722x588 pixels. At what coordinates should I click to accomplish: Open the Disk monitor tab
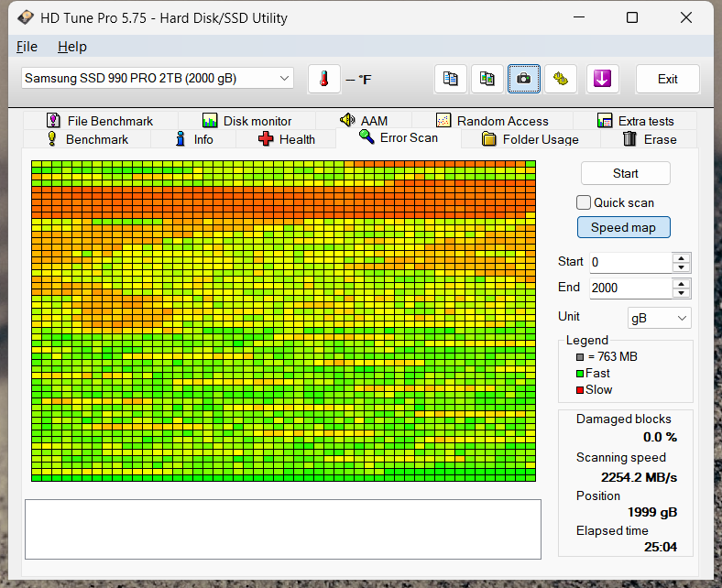(x=247, y=121)
